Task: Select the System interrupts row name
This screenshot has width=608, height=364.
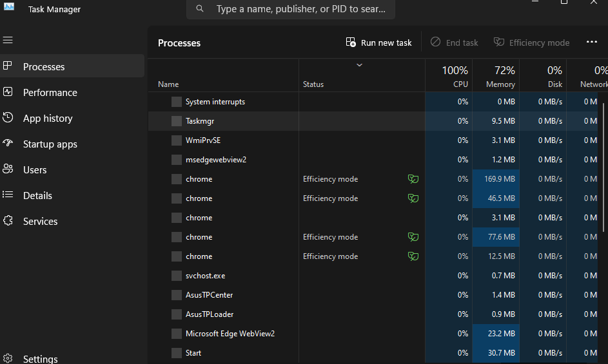Action: [215, 102]
